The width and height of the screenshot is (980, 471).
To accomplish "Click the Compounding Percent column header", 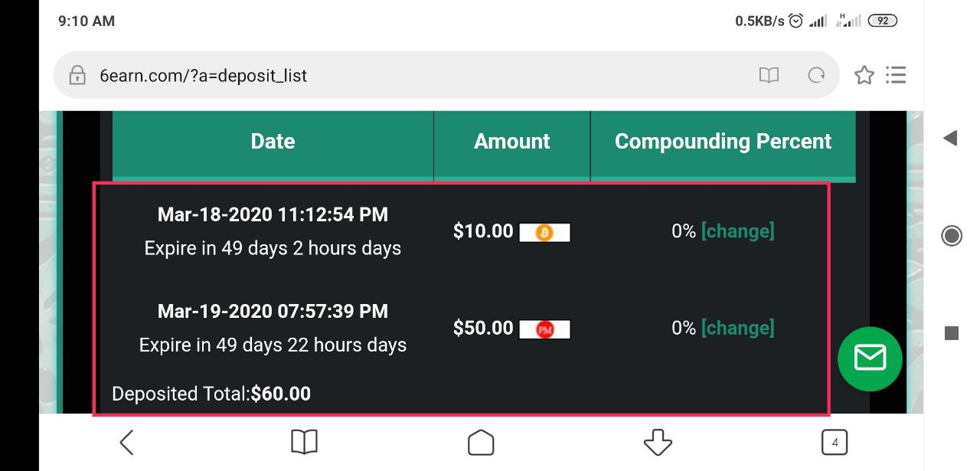I will [x=723, y=142].
